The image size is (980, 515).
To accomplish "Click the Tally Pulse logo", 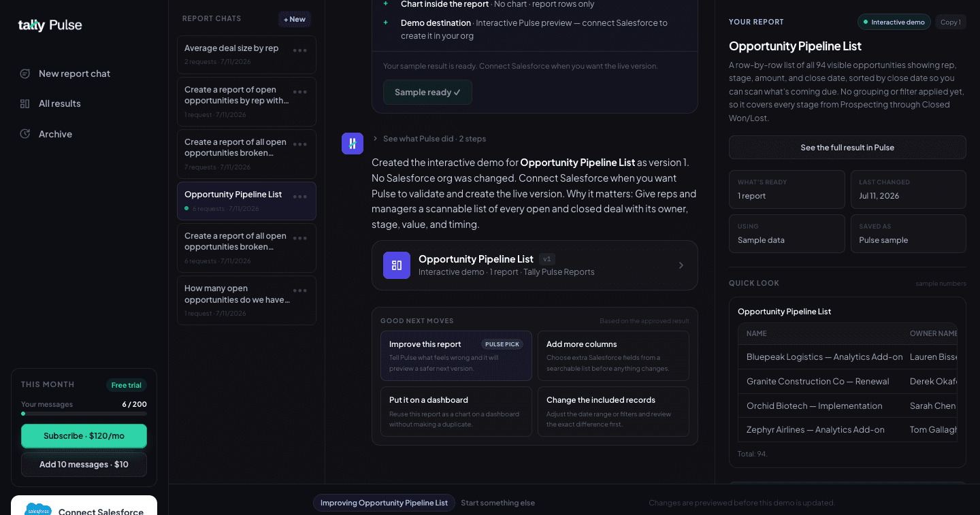I will (50, 25).
